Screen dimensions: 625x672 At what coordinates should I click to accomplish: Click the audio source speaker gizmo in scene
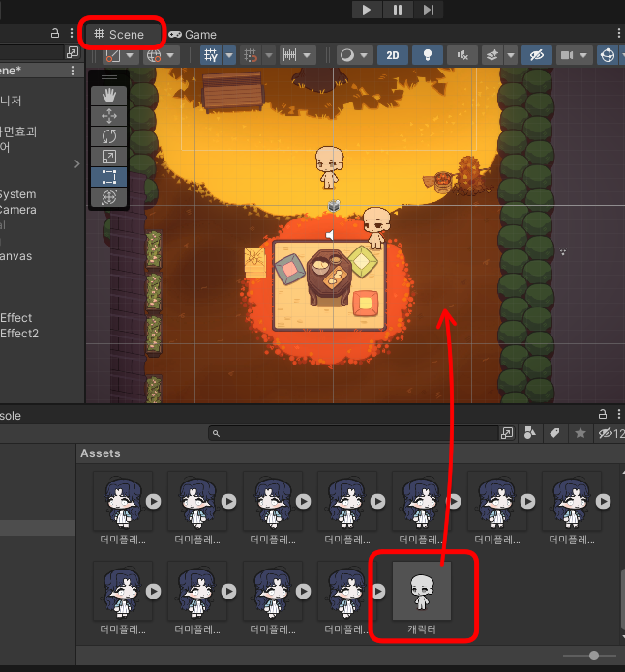point(329,235)
